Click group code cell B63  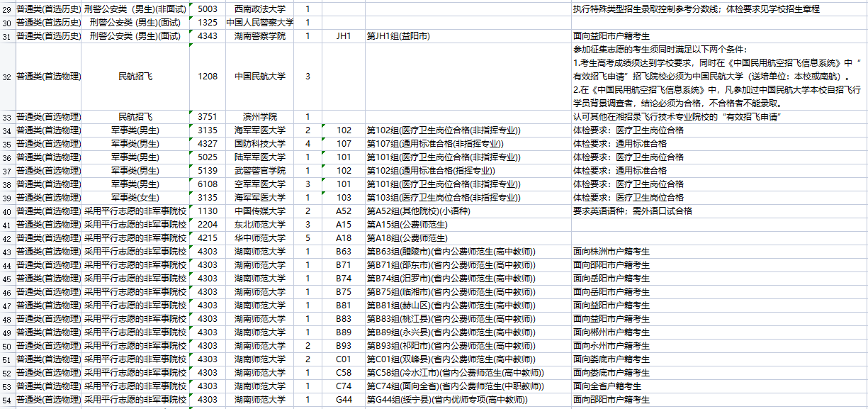pyautogui.click(x=344, y=252)
